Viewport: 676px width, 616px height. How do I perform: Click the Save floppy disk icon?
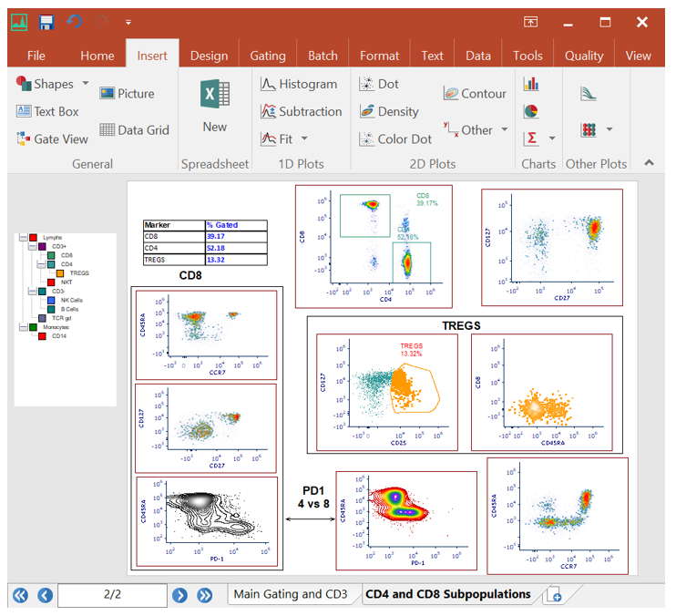pos(46,21)
